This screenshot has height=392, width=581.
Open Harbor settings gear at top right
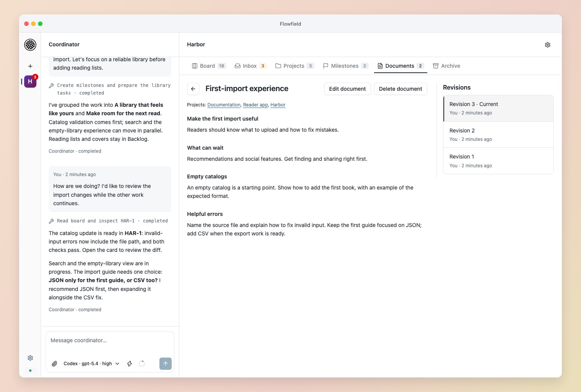(x=548, y=45)
